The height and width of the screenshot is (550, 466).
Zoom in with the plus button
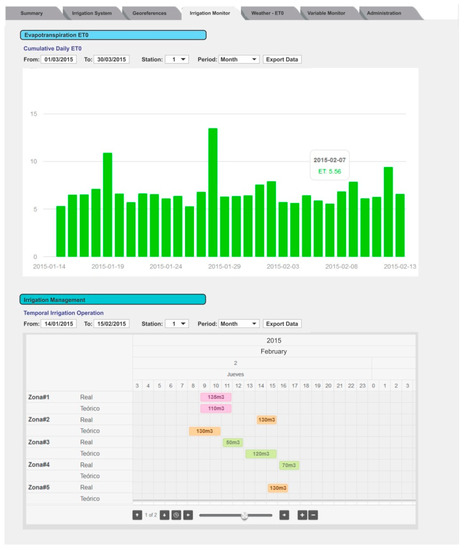click(302, 515)
